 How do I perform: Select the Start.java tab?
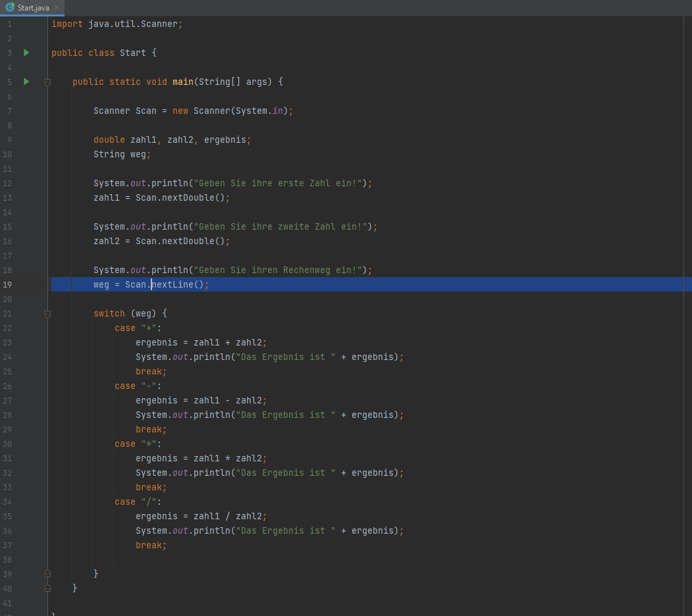(33, 8)
